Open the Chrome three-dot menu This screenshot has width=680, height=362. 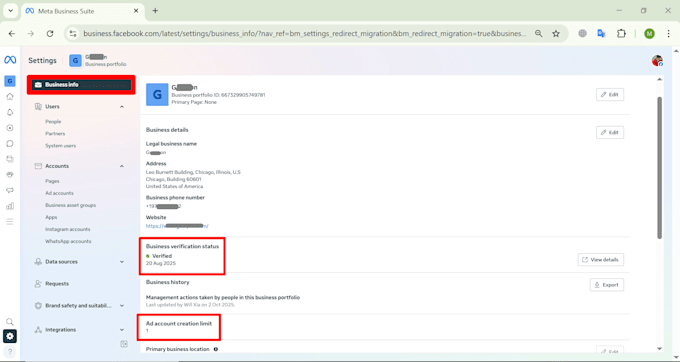[668, 33]
